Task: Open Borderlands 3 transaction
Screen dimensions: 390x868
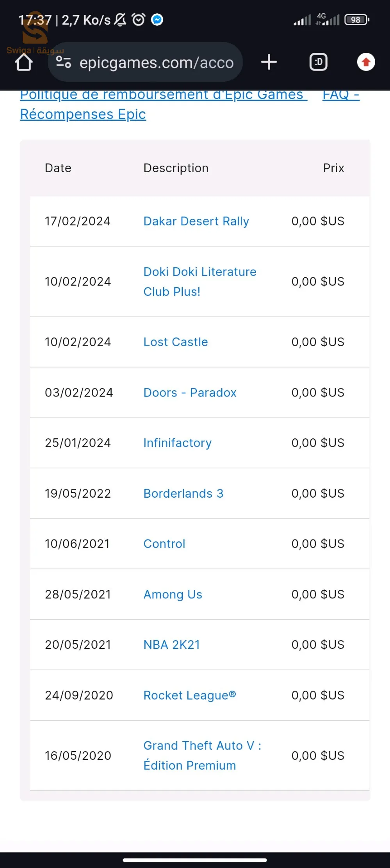Action: point(183,493)
